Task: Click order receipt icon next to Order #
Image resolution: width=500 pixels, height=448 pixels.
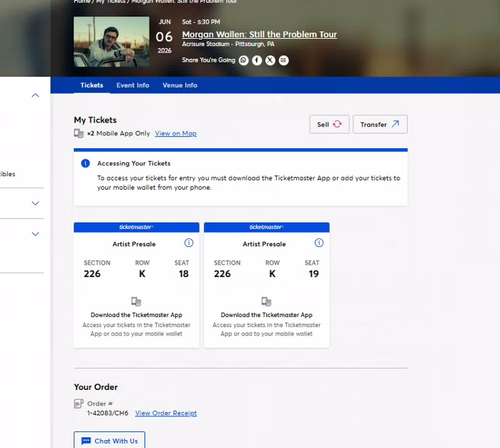Action: pos(79,404)
